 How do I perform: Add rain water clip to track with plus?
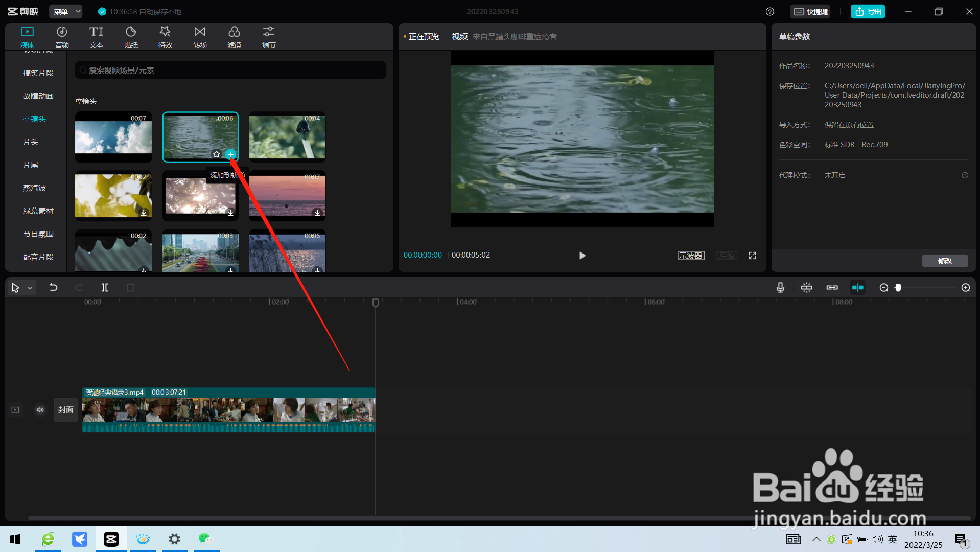tap(230, 154)
